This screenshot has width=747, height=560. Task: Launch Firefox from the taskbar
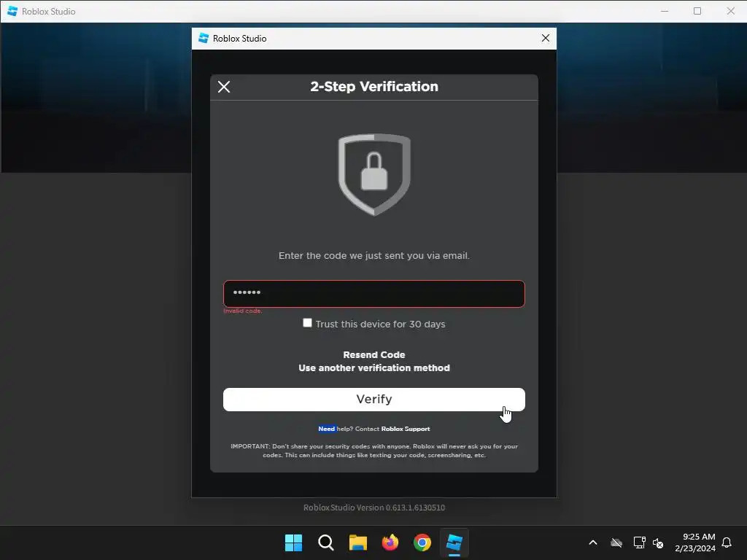coord(390,542)
